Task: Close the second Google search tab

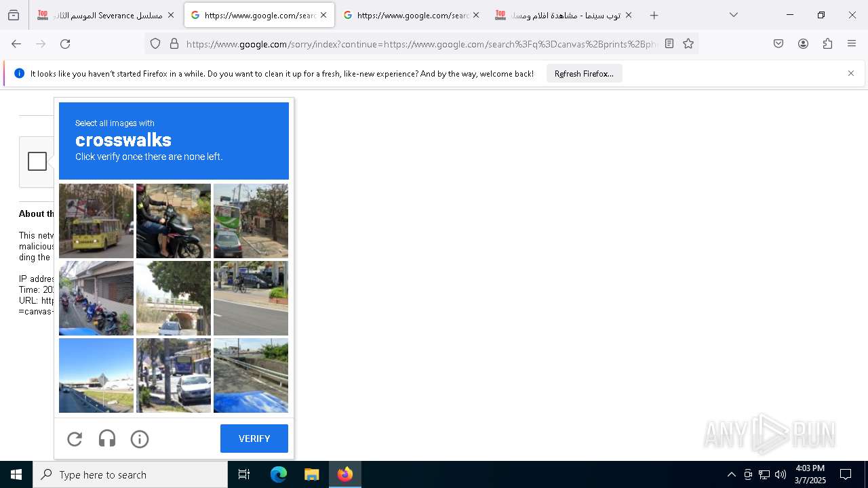Action: [x=476, y=15]
